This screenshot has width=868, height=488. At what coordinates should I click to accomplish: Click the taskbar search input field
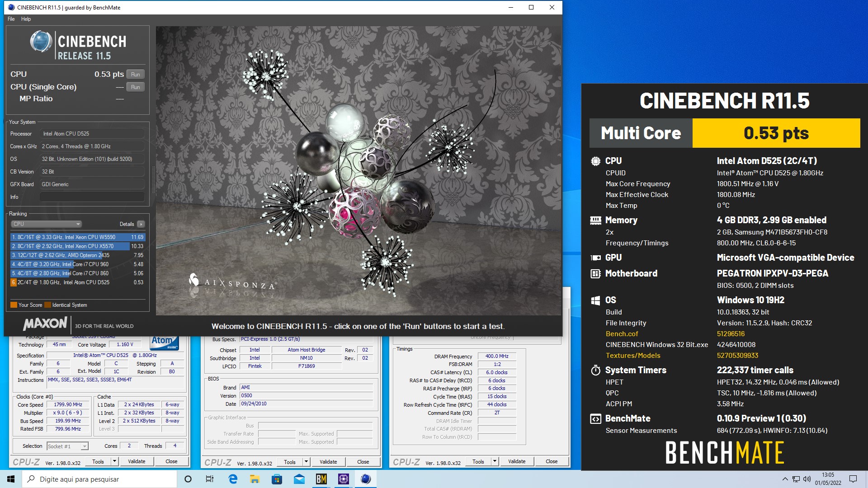(x=99, y=479)
